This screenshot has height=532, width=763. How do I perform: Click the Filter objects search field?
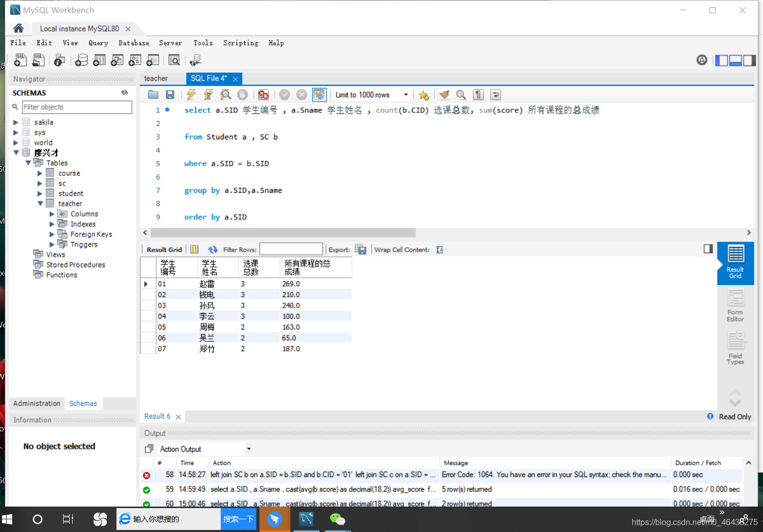coord(77,107)
